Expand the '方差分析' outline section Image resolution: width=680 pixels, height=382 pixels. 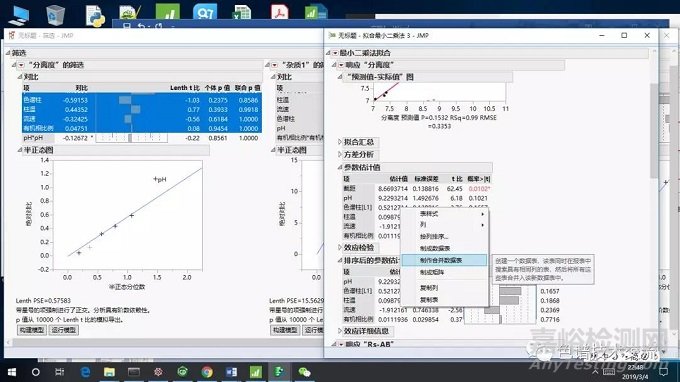(340, 155)
